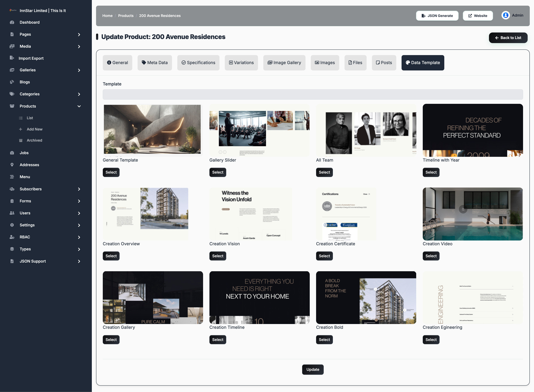534x392 pixels.
Task: Click the Update button
Action: [313, 369]
